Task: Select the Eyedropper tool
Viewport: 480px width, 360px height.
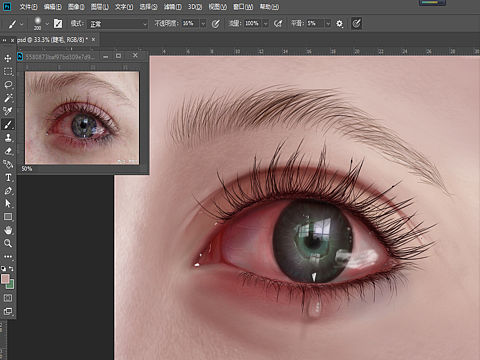Action: [8, 111]
